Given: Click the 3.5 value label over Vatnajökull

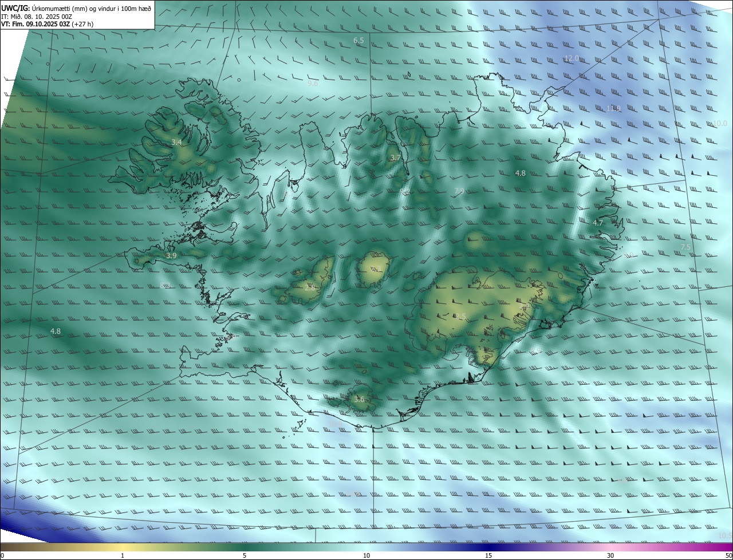Looking at the screenshot, I should 460,317.
